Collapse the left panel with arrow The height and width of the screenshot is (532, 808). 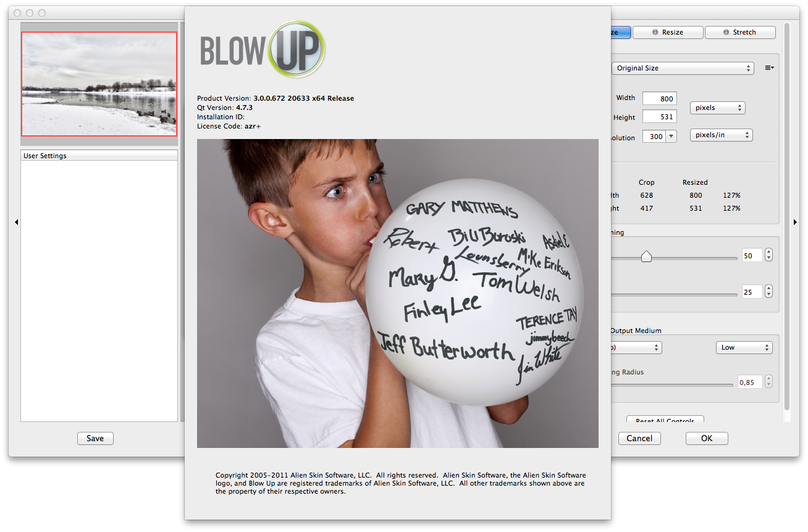point(16,222)
